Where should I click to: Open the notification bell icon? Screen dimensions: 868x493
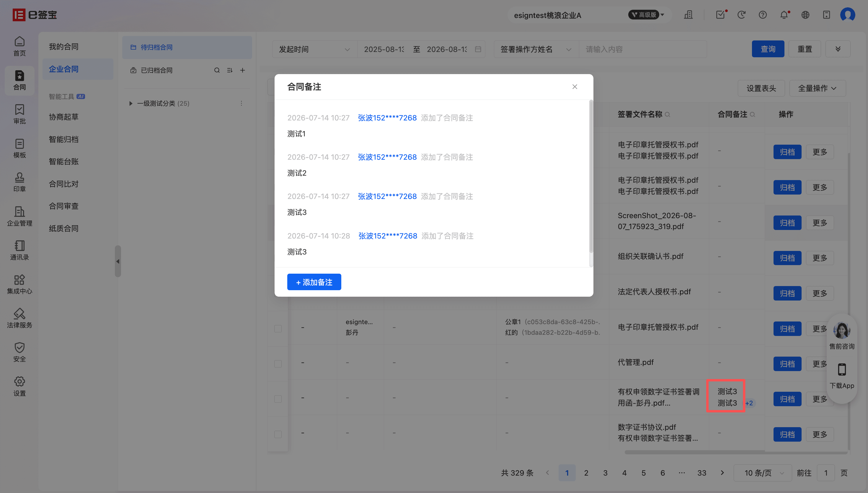(784, 14)
